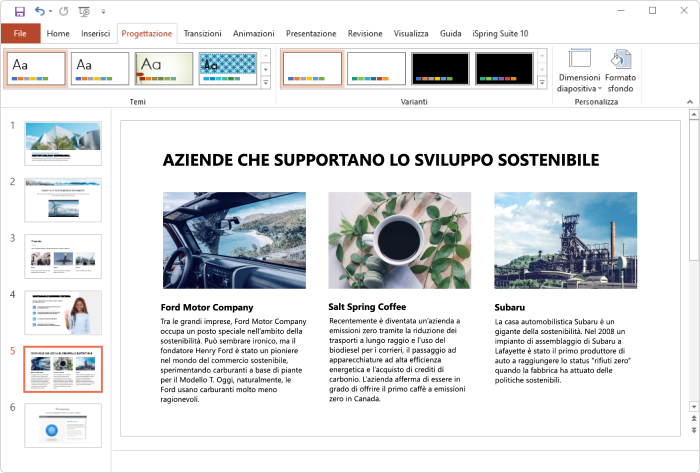Viewport: 700px width, 473px height.
Task: Open Dimensioni diapositiva dropdown
Action: click(x=579, y=71)
